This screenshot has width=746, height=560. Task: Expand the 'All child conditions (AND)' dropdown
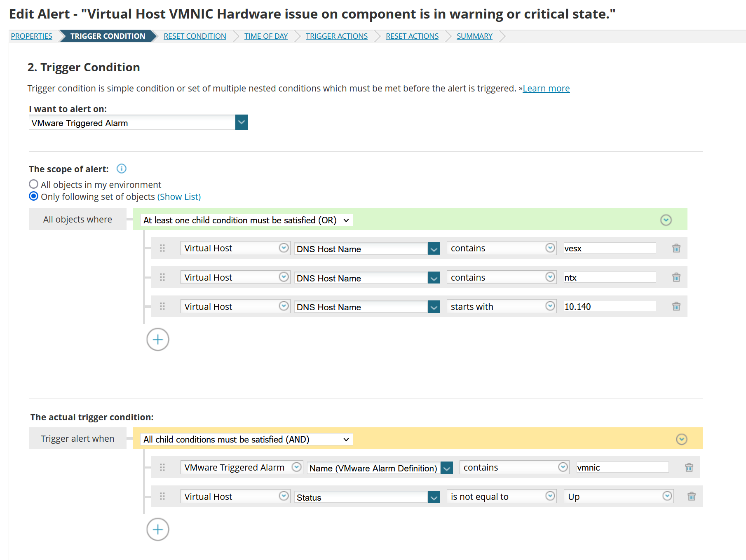(246, 439)
